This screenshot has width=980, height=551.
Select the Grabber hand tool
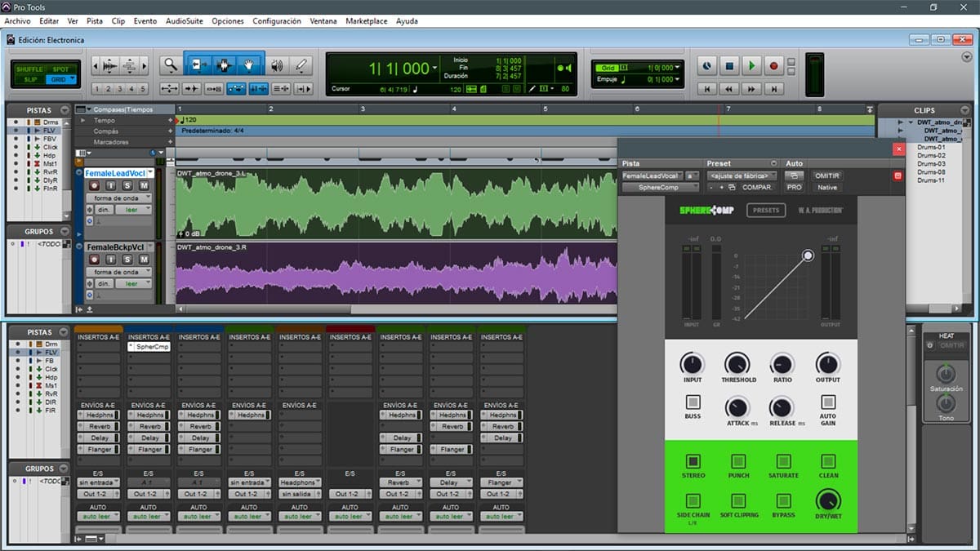click(250, 65)
